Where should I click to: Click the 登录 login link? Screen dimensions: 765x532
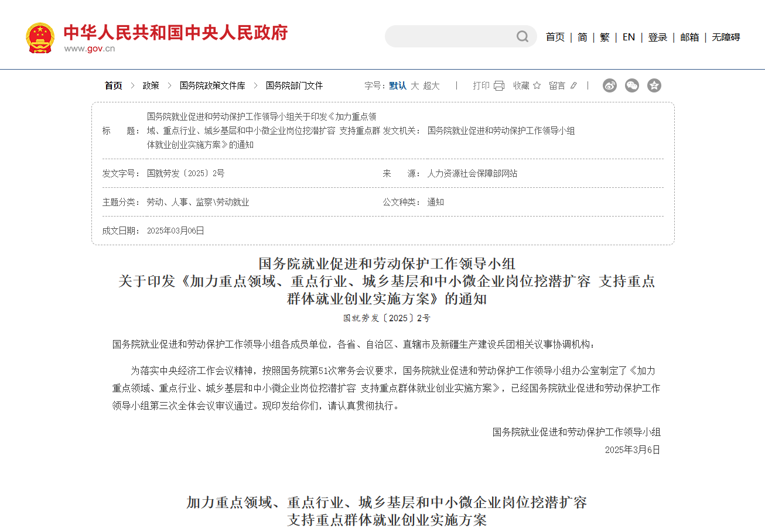pos(658,36)
